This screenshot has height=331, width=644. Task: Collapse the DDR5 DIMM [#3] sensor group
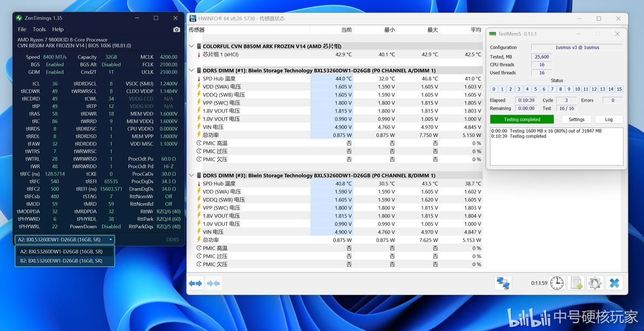pyautogui.click(x=191, y=176)
